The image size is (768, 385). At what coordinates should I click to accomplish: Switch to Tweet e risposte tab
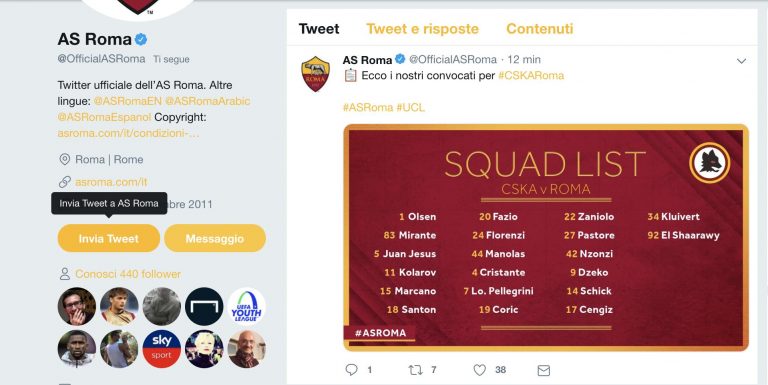click(x=422, y=28)
